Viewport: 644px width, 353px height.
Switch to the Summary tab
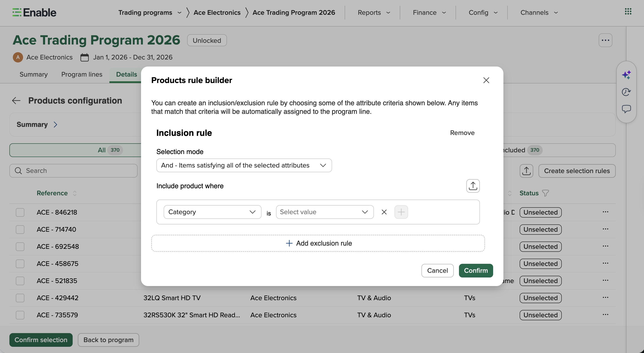click(34, 74)
